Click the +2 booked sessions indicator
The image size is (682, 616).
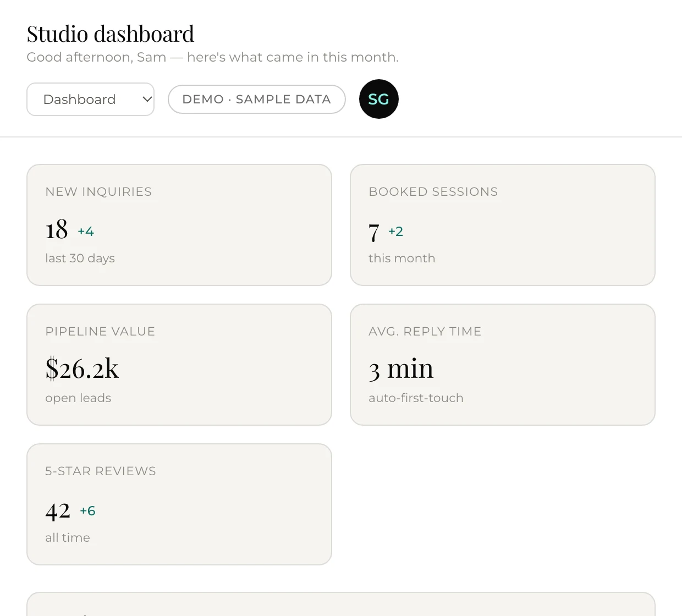pyautogui.click(x=396, y=232)
